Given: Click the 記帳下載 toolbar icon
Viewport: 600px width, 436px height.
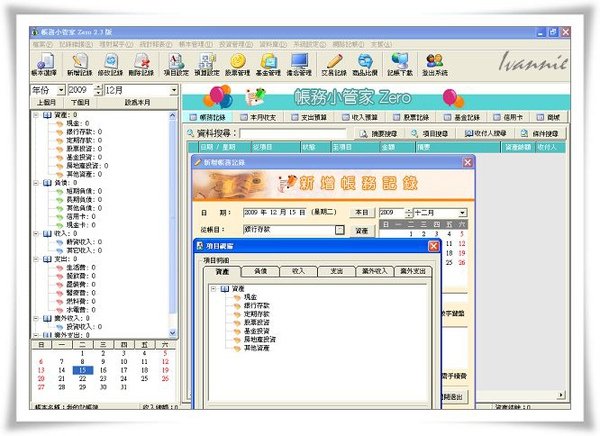Looking at the screenshot, I should click(400, 64).
